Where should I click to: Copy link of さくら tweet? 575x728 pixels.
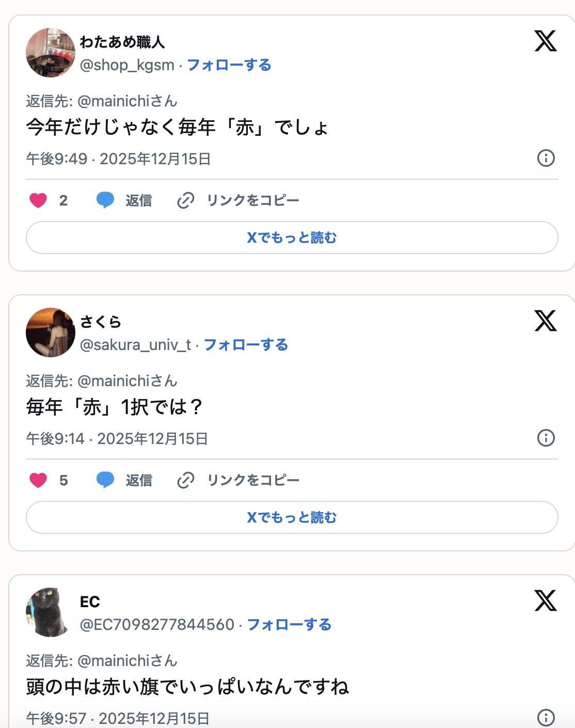[238, 480]
